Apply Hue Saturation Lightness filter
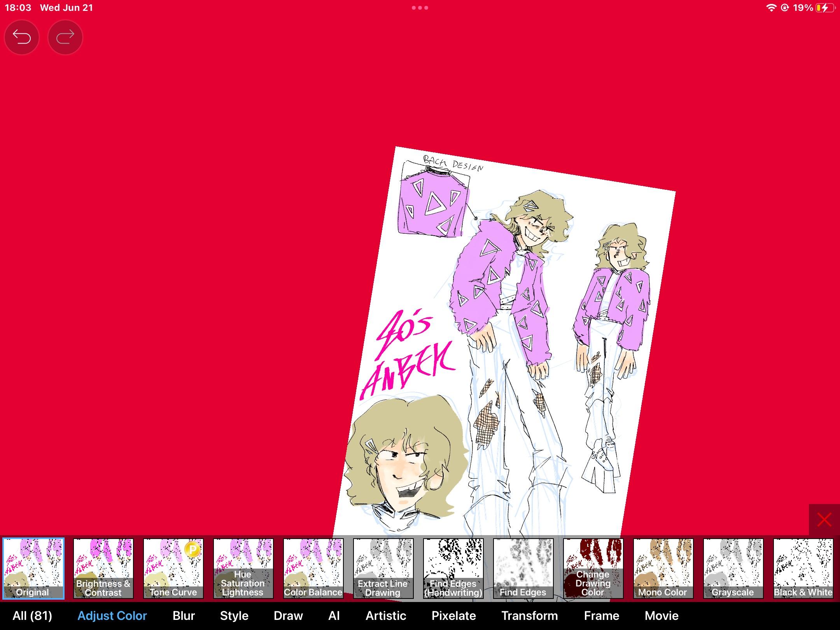 click(243, 568)
